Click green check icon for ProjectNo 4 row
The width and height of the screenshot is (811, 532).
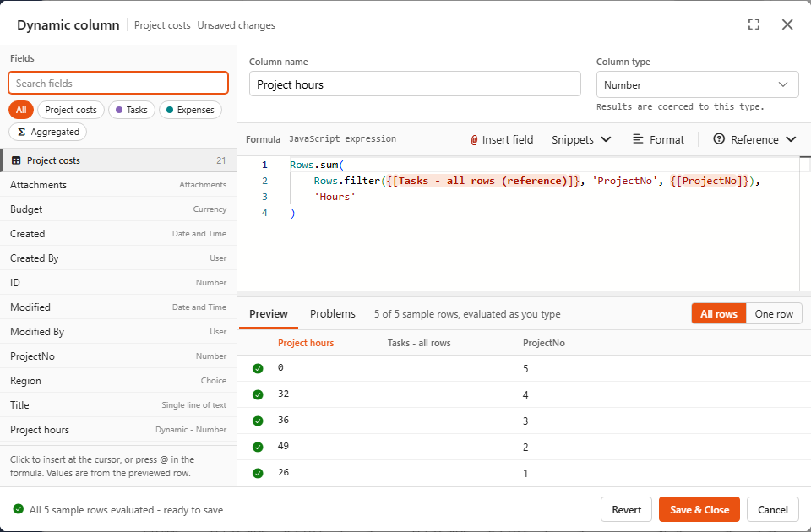(258, 395)
